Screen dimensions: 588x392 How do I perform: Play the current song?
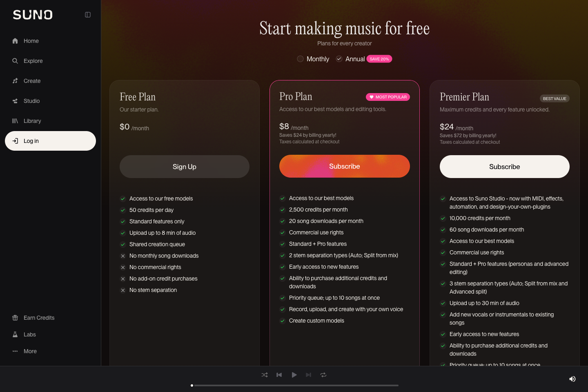click(x=294, y=375)
